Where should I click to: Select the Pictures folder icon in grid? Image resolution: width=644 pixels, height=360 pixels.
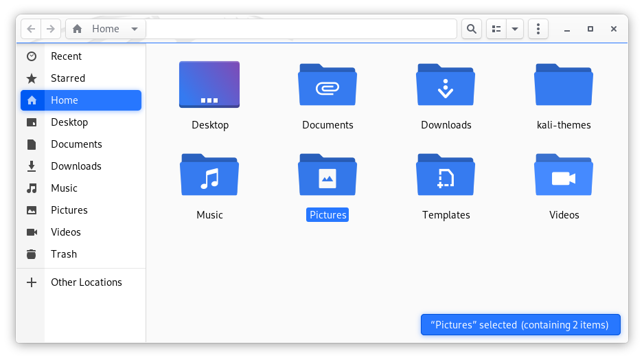(x=327, y=175)
